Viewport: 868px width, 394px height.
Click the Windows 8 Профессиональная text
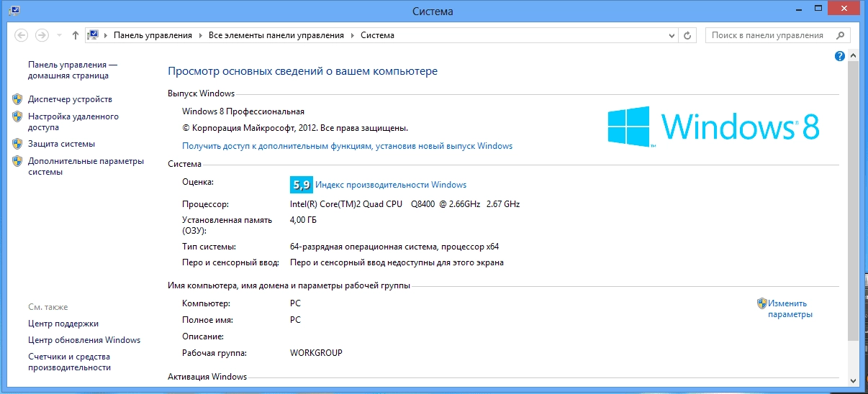tap(243, 111)
